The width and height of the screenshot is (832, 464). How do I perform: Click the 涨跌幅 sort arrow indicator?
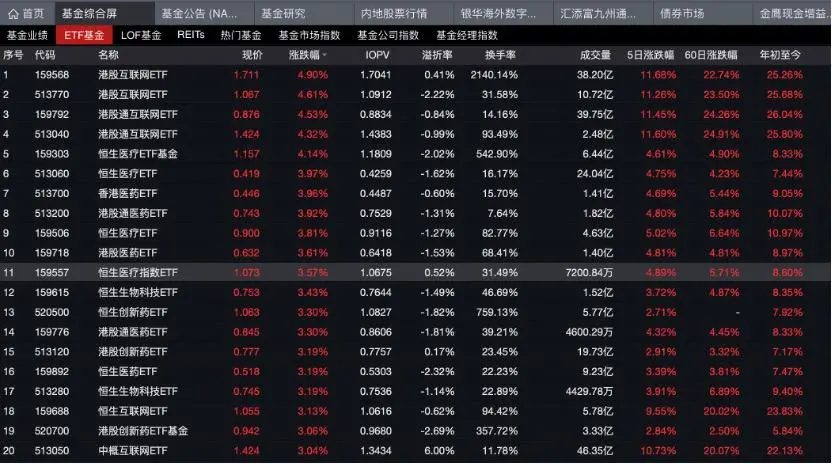coord(324,54)
